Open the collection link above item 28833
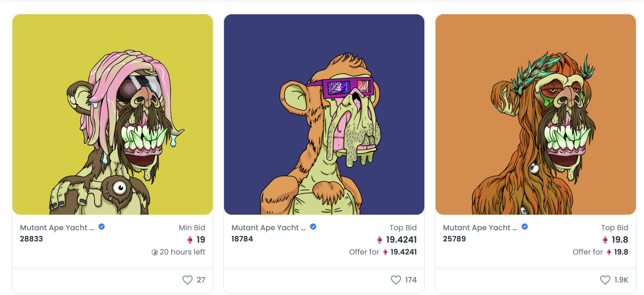The image size is (644, 295). pyautogui.click(x=57, y=228)
